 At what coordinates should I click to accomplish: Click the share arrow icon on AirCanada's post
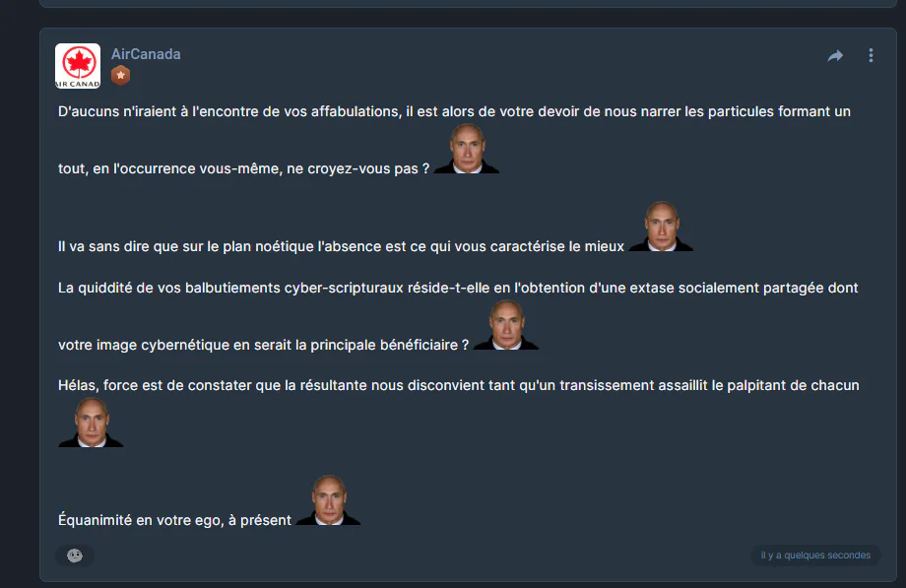click(x=835, y=55)
